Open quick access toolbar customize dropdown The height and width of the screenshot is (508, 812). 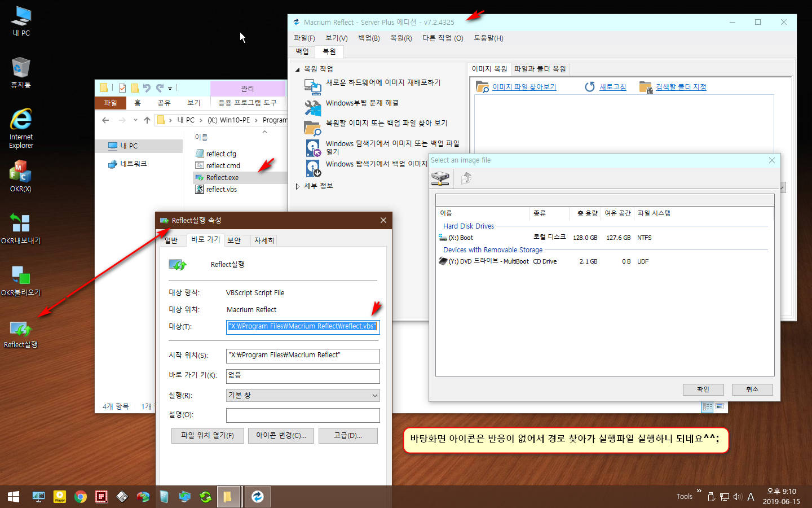pos(170,88)
